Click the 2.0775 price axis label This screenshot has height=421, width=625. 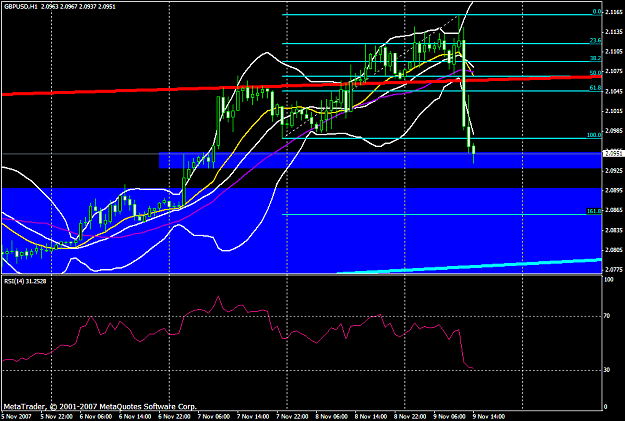(x=613, y=270)
